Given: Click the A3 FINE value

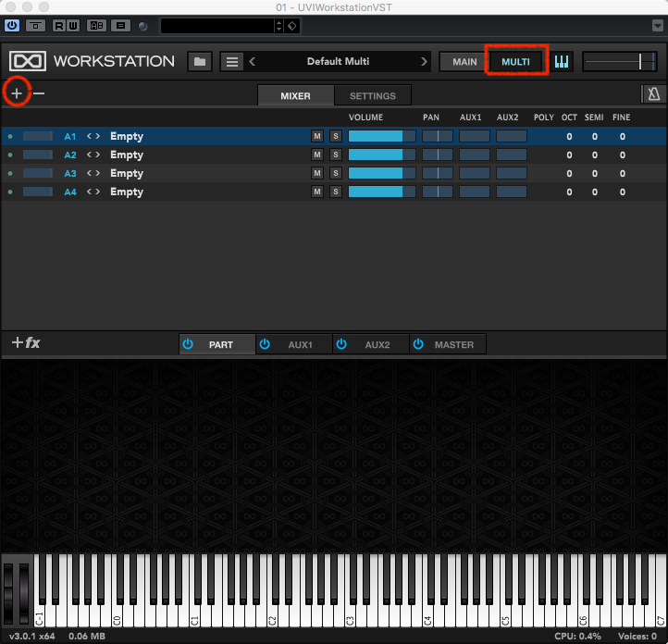Looking at the screenshot, I should tap(623, 173).
